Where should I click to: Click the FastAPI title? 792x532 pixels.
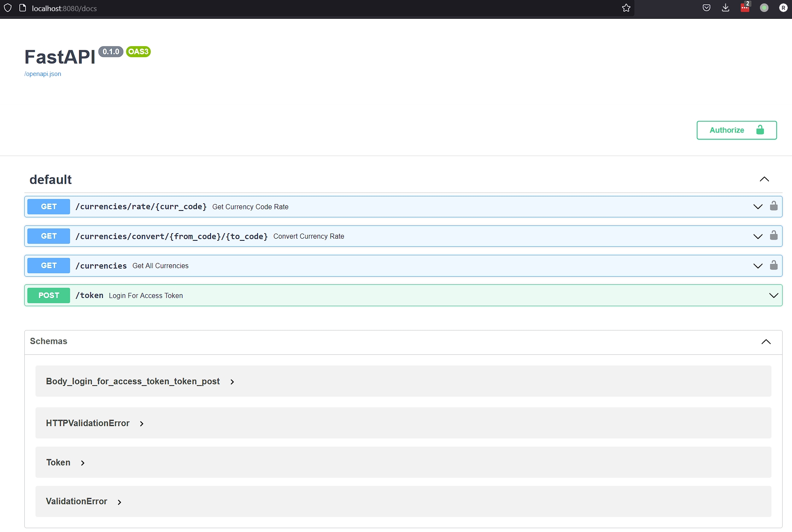60,57
